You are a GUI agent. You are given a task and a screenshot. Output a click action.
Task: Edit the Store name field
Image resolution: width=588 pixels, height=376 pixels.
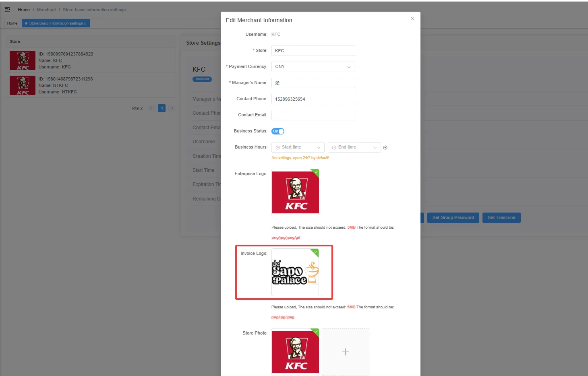313,51
